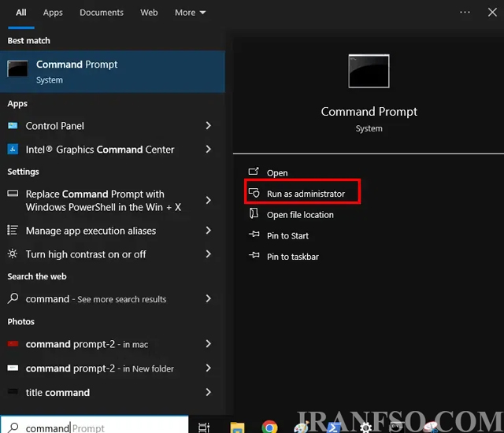Screen dimensions: 504x433
Task: Expand the Replace Command Prompt setting arrow
Action: 208,201
